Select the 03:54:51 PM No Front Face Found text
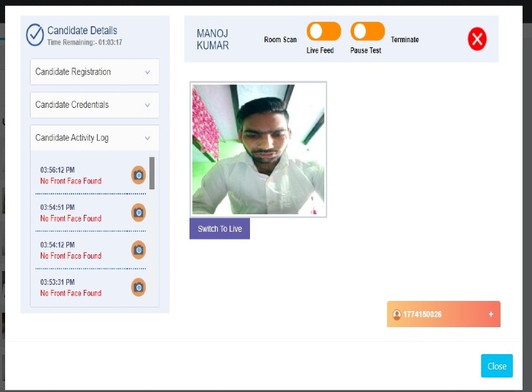532x392 pixels. click(x=71, y=219)
